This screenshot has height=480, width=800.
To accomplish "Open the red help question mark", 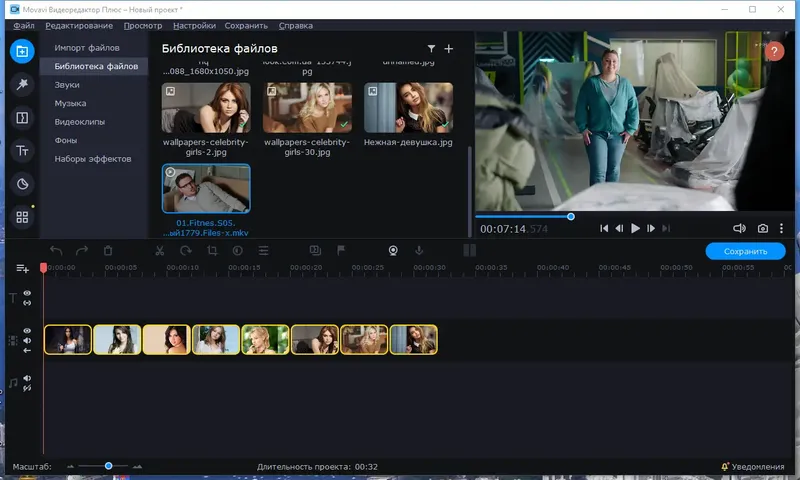I will (x=774, y=51).
